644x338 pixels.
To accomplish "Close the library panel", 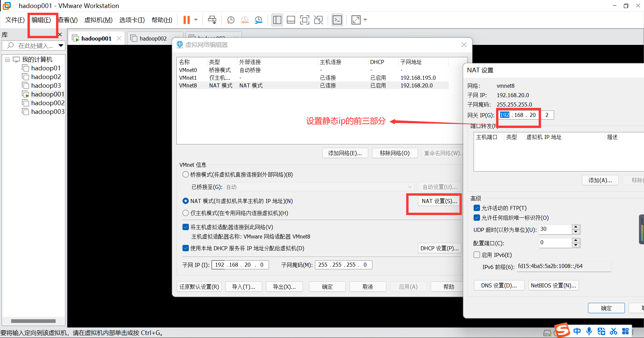I will tap(60, 35).
